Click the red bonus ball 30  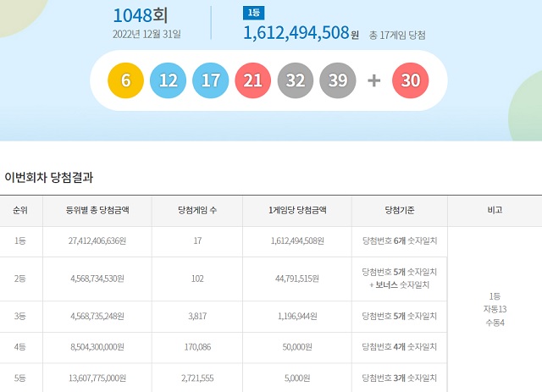[x=410, y=80]
